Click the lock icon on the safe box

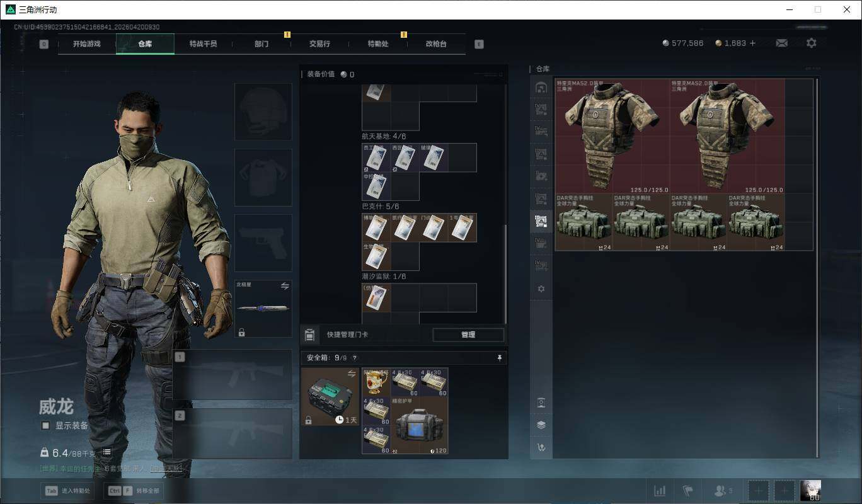pos(308,420)
